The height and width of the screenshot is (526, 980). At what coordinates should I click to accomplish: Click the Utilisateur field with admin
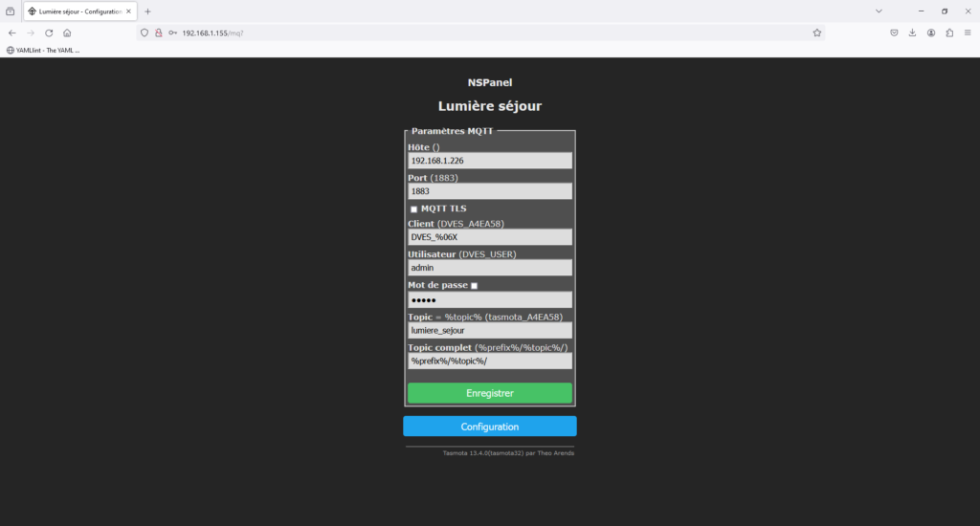(x=490, y=268)
